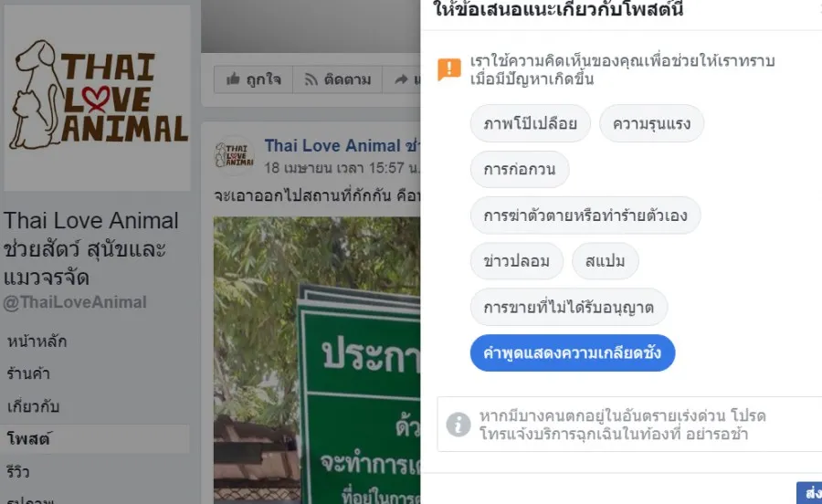This screenshot has width=822, height=504.
Task: Select the การก่อกวน option chip
Action: [520, 169]
